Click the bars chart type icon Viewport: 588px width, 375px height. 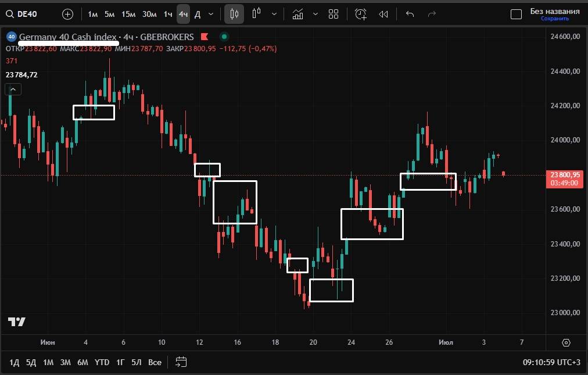click(x=256, y=14)
